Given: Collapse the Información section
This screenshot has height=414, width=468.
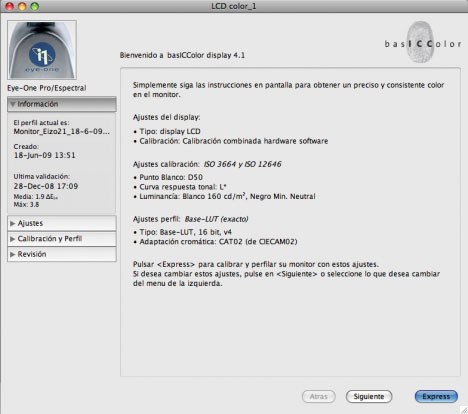Looking at the screenshot, I should tap(62, 104).
